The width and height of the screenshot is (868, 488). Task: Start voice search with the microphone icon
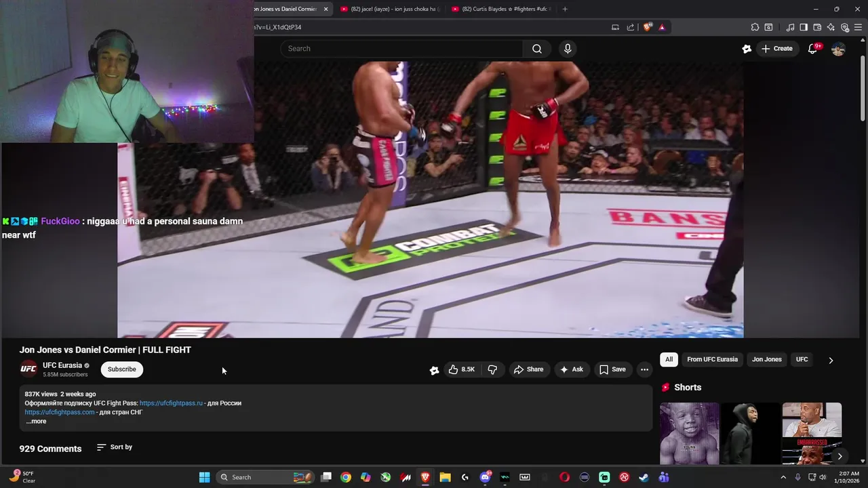(x=568, y=49)
